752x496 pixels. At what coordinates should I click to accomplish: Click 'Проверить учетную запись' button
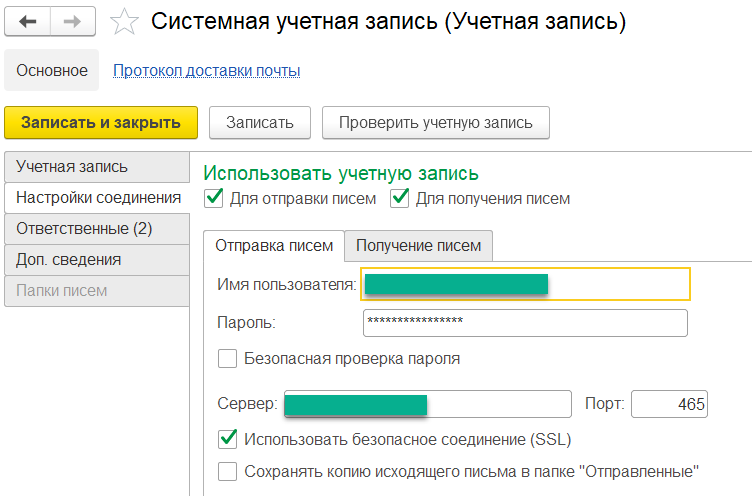tap(435, 123)
